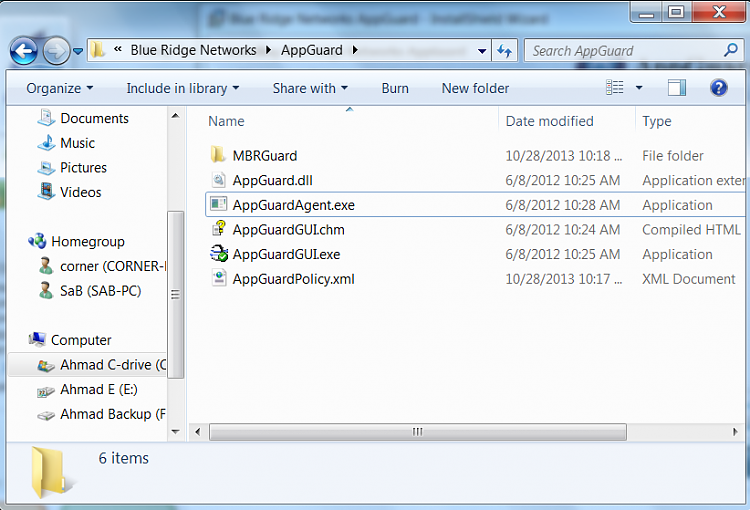Open Pictures library in navigation pane
The image size is (750, 510).
pyautogui.click(x=83, y=167)
